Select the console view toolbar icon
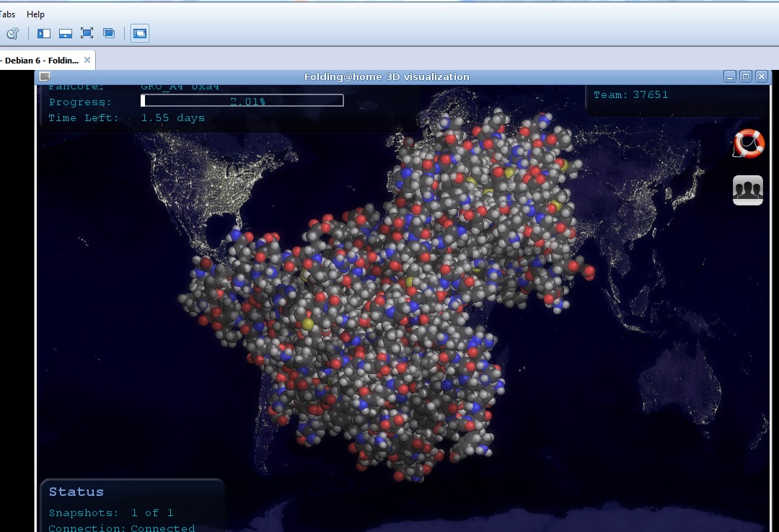779x532 pixels. click(140, 33)
